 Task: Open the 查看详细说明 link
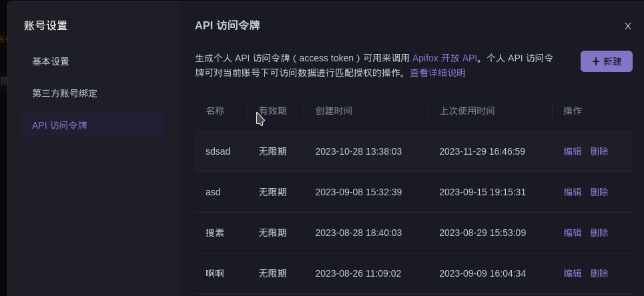click(x=438, y=73)
